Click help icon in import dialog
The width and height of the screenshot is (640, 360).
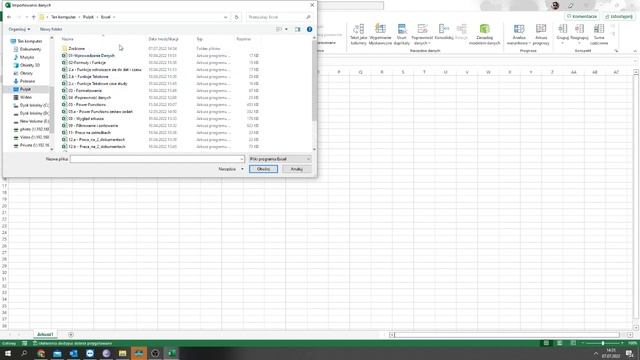coord(309,29)
